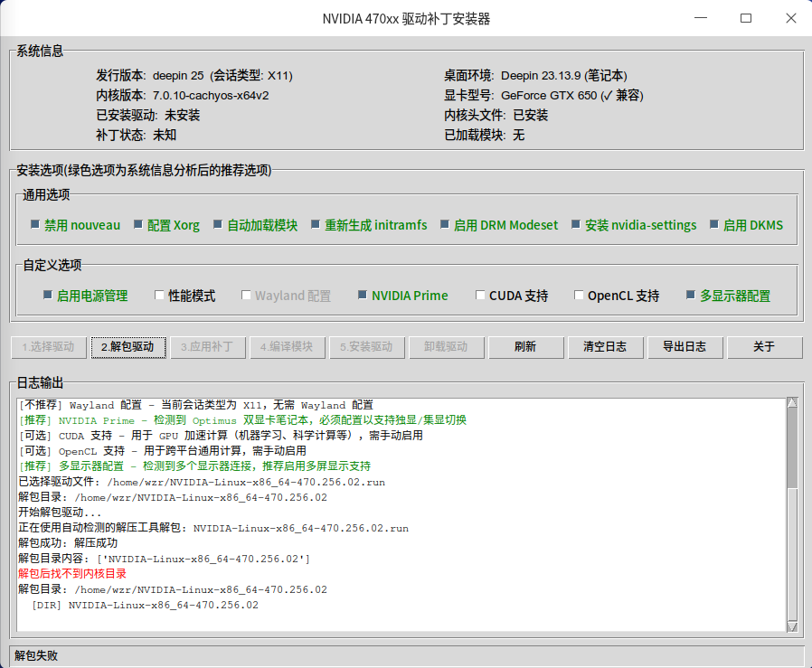Viewport: 812px width, 668px height.
Task: Click the 内核头文件: 已安装 value
Action: (530, 115)
